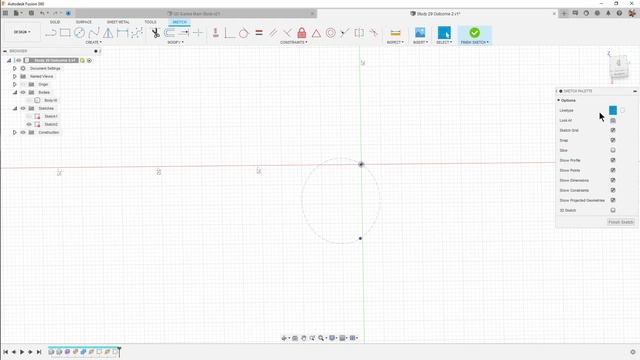The image size is (640, 360).
Task: Click the ViewCube in the corner
Action: tap(619, 67)
